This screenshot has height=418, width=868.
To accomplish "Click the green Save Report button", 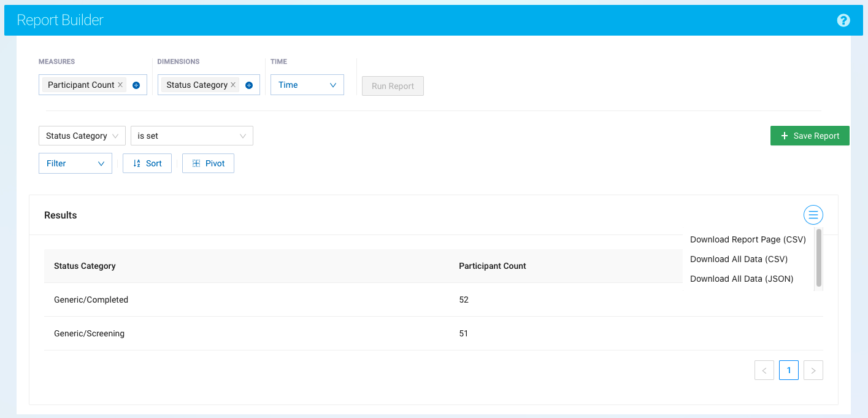I will click(x=810, y=136).
